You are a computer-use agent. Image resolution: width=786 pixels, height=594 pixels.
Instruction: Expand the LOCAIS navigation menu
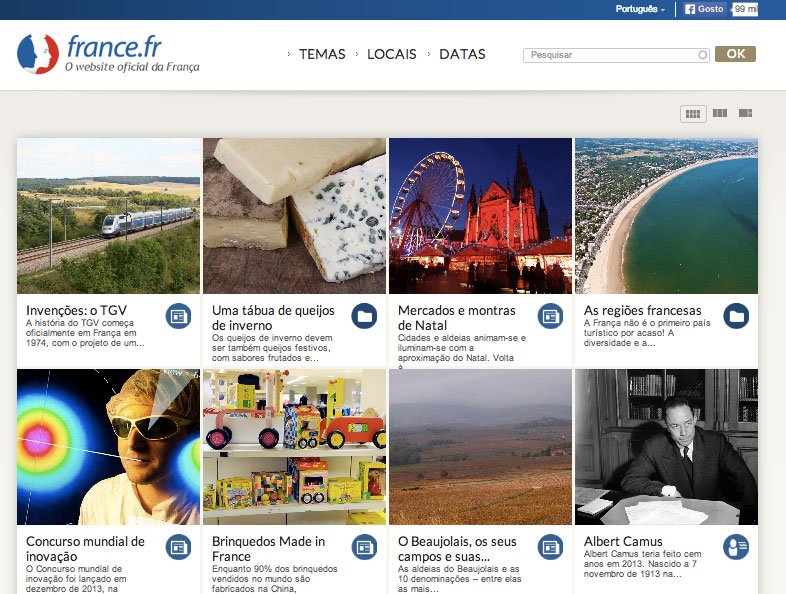pos(391,54)
